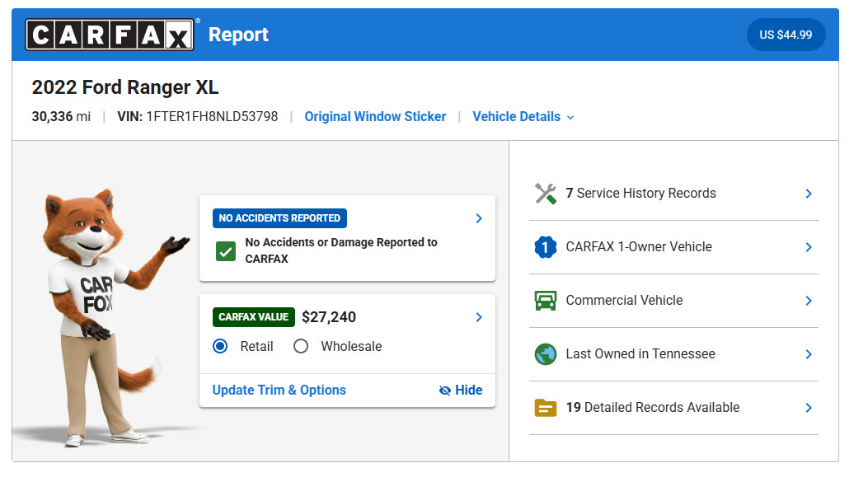Click the CARFAX 1-Owner Vehicle text
Screen dimensions: 868x477
[x=639, y=247]
